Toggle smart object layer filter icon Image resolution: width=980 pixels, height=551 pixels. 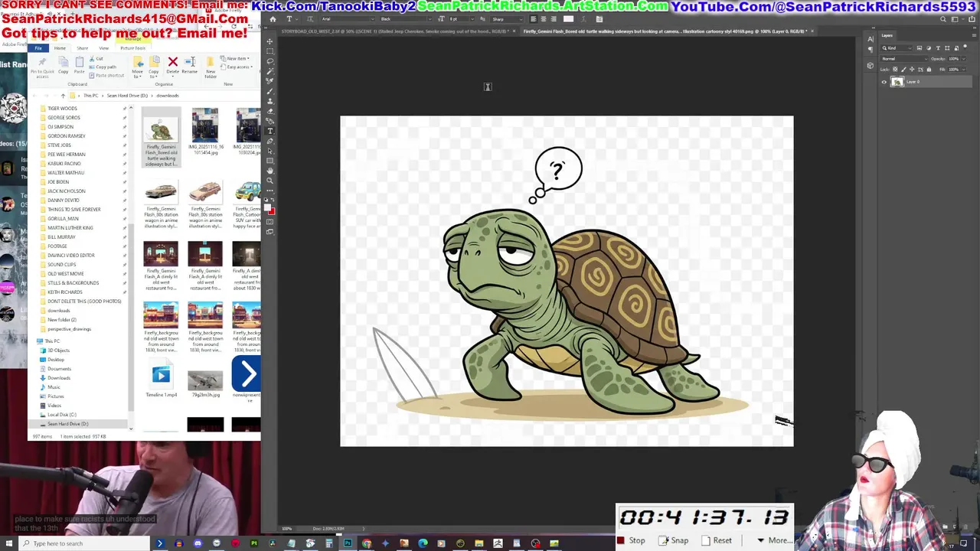(x=956, y=48)
